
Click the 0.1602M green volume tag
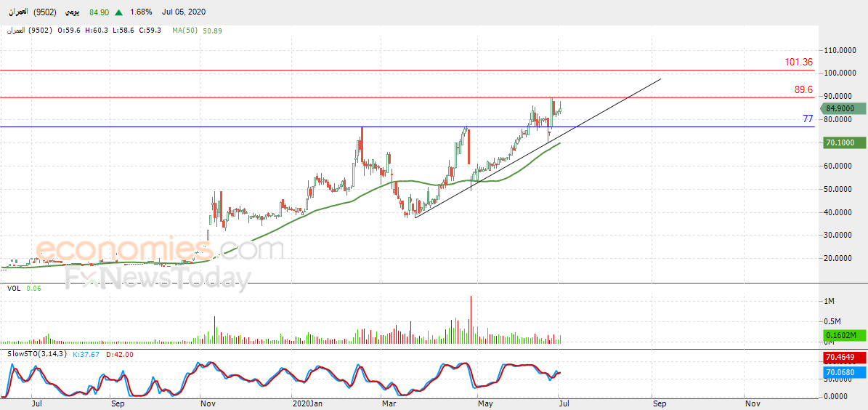(x=843, y=336)
